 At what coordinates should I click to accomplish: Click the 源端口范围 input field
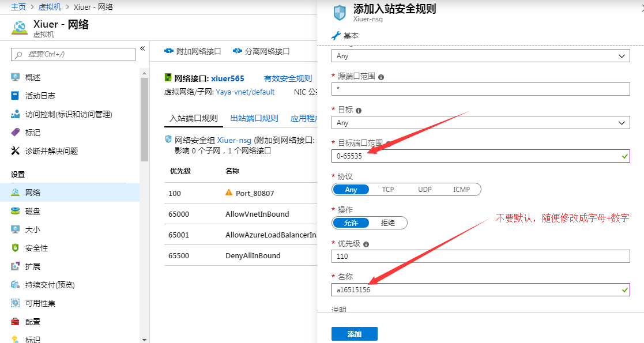(480, 89)
